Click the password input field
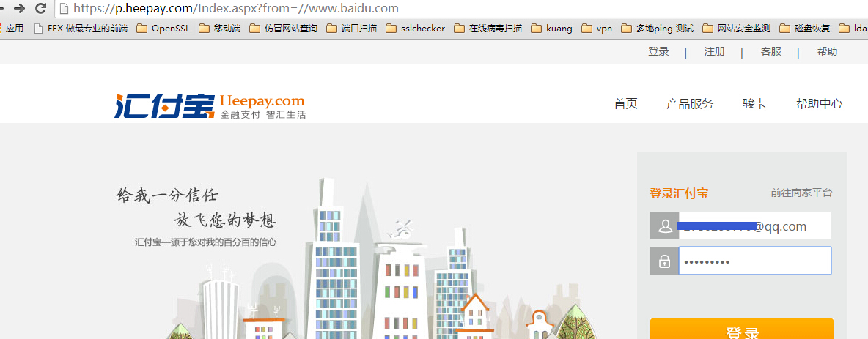868x339 pixels. (755, 261)
